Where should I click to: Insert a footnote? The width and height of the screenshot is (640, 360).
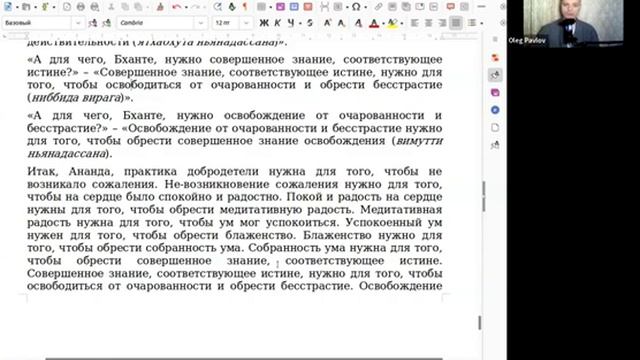coord(392,7)
